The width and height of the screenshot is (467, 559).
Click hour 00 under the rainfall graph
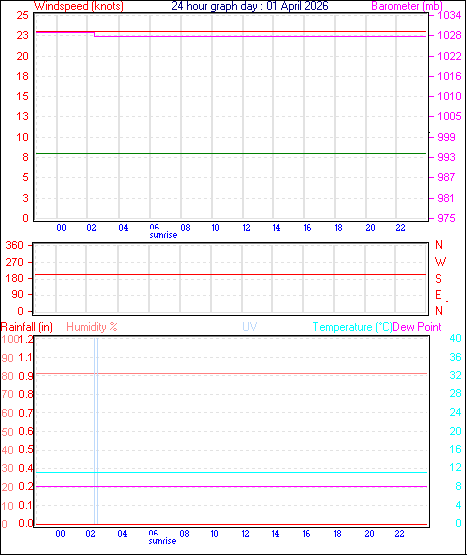click(x=60, y=534)
